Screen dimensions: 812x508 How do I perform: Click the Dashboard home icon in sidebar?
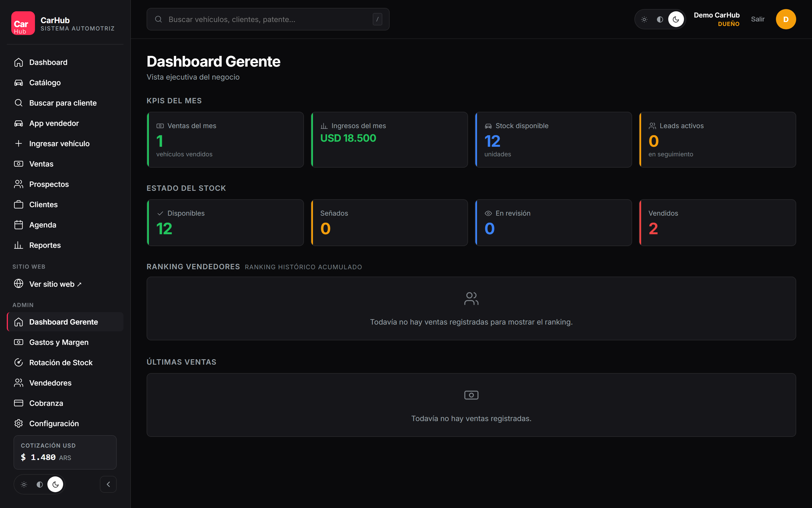[x=18, y=62]
